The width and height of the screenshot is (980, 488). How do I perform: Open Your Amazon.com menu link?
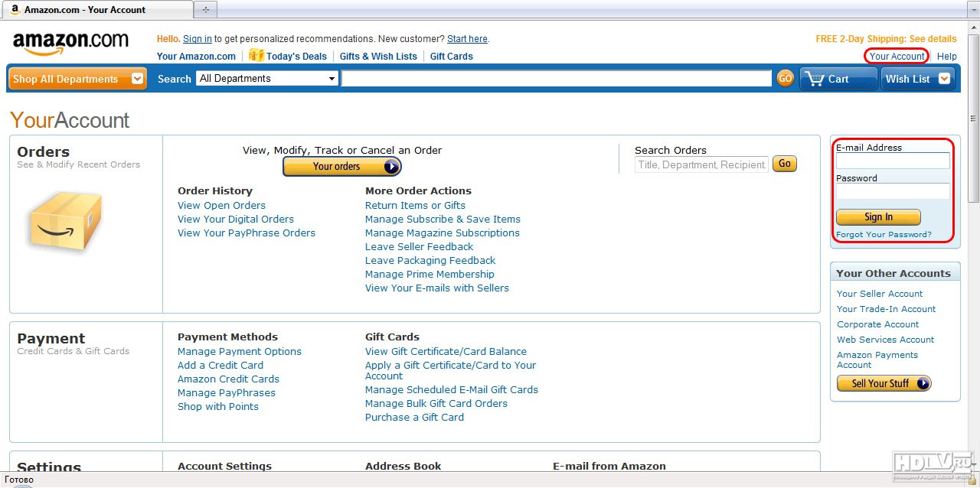196,56
